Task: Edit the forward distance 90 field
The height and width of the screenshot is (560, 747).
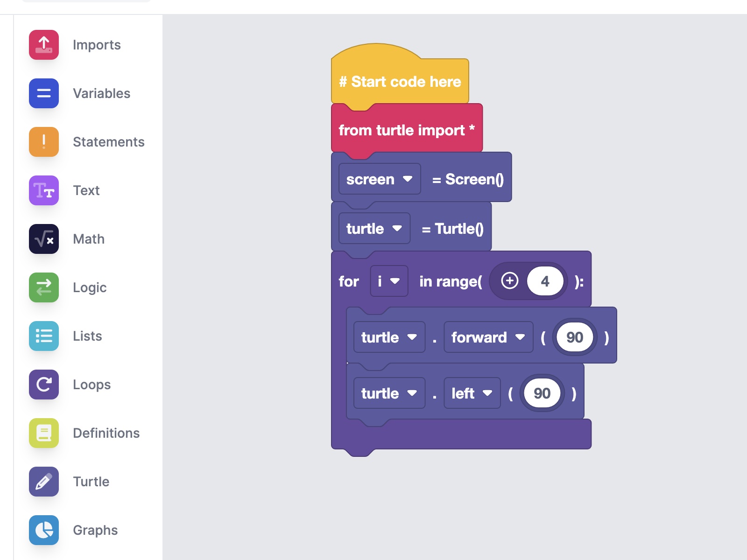Action: click(x=575, y=337)
